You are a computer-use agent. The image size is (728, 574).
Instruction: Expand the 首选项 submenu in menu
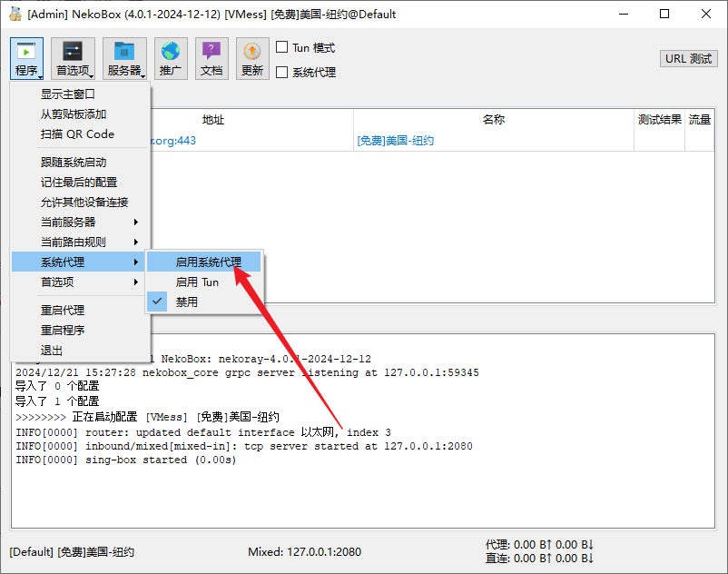pyautogui.click(x=80, y=282)
